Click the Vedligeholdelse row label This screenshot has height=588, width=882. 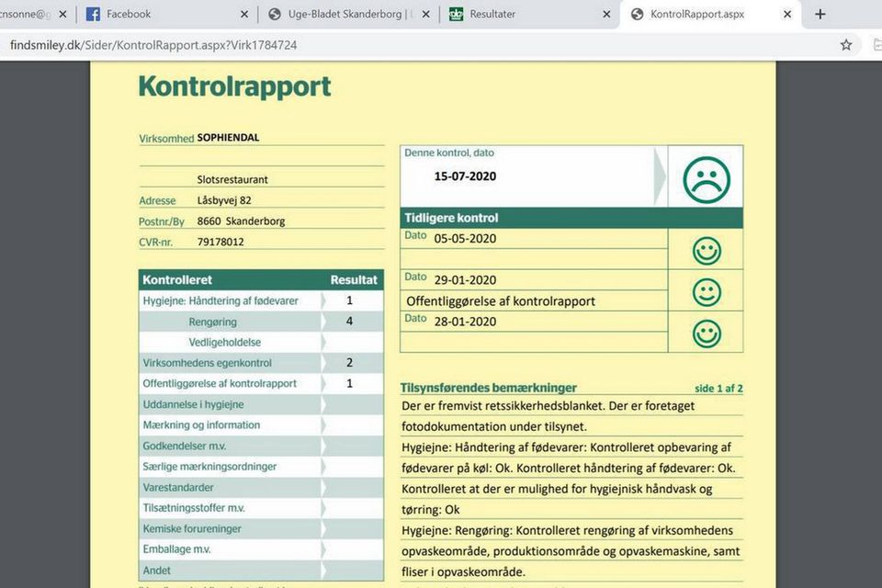pyautogui.click(x=225, y=342)
